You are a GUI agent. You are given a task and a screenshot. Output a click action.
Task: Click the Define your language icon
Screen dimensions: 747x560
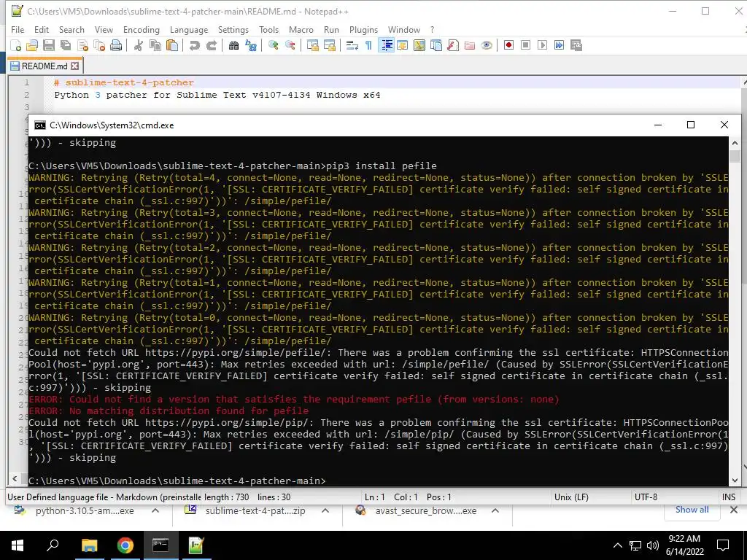[403, 45]
